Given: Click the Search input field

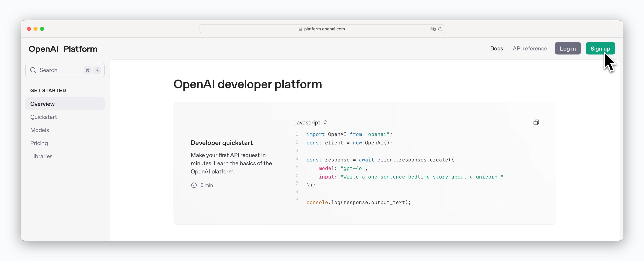Looking at the screenshot, I should point(65,70).
